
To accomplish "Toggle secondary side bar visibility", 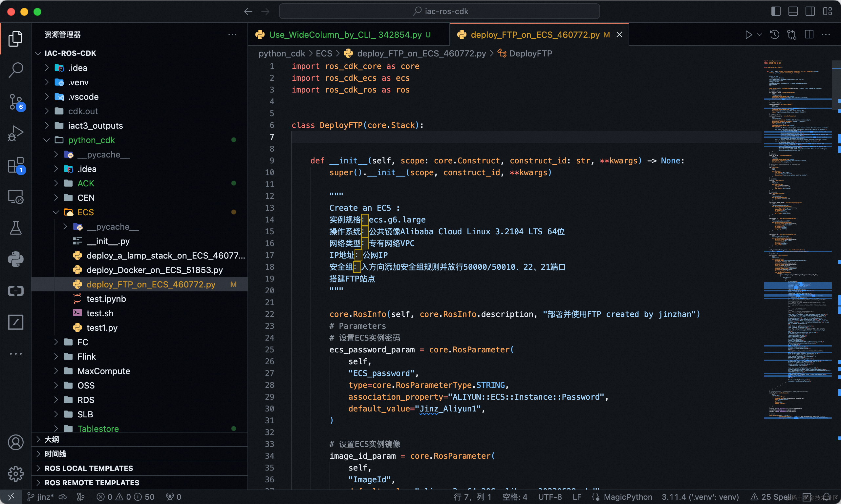I will point(810,11).
